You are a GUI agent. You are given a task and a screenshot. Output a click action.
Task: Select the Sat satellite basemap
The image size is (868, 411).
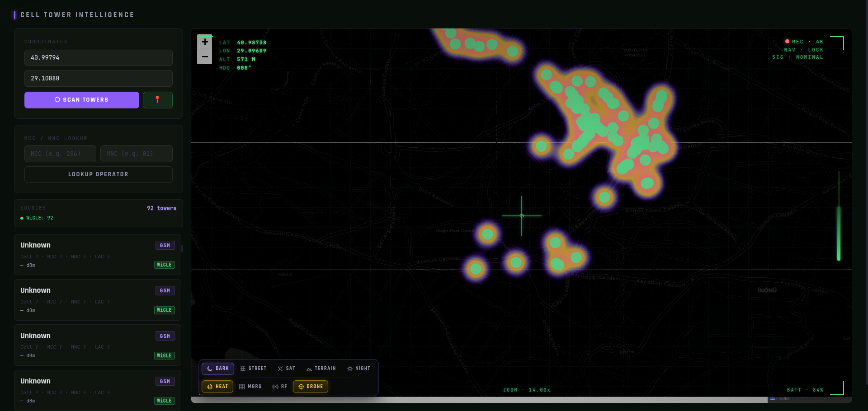pyautogui.click(x=287, y=369)
